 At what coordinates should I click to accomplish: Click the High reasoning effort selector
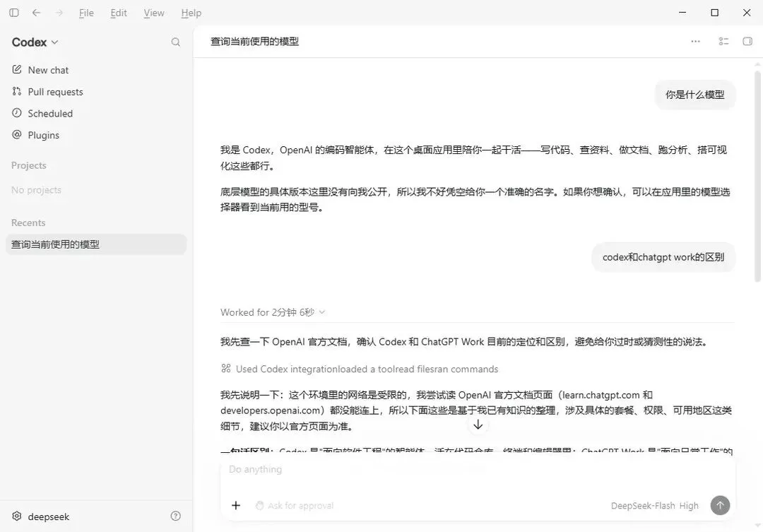point(689,506)
